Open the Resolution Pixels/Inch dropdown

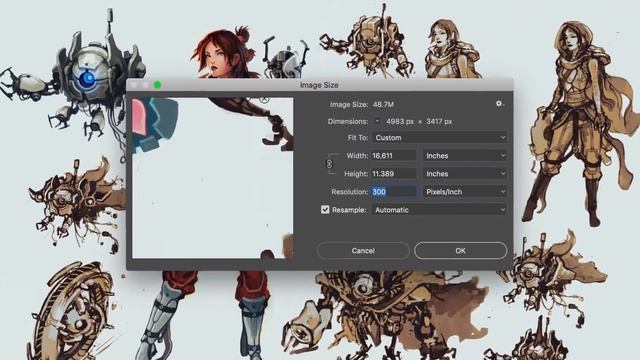465,191
